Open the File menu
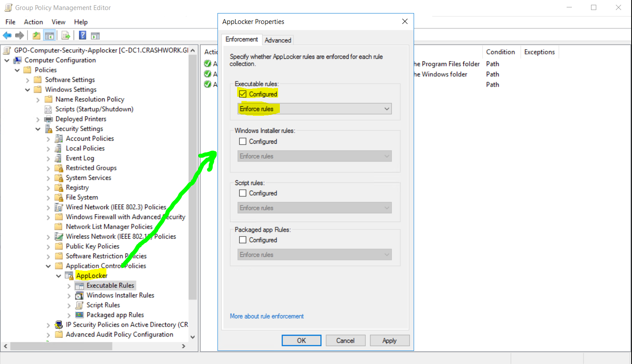 [x=10, y=22]
